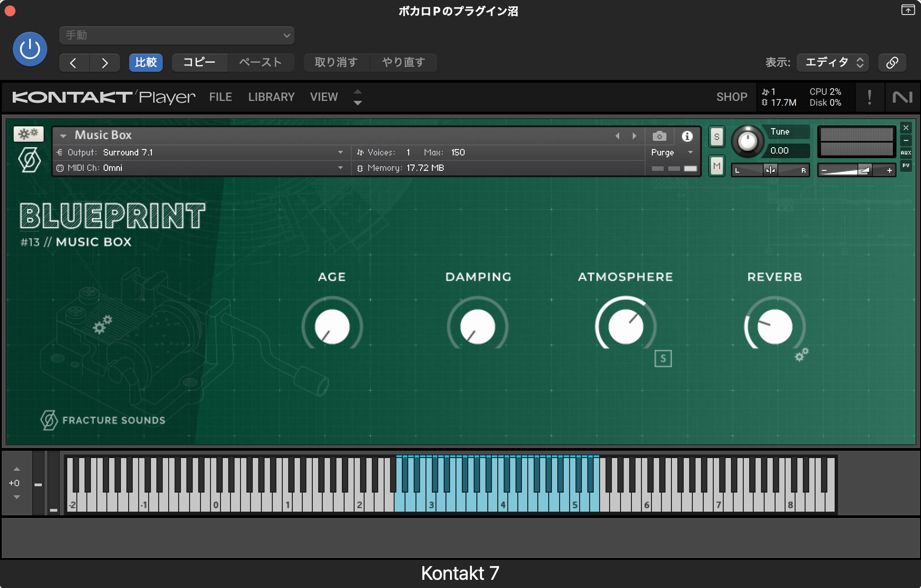This screenshot has height=588, width=921.
Task: Click the window expand icon in title bar
Action: click(908, 10)
